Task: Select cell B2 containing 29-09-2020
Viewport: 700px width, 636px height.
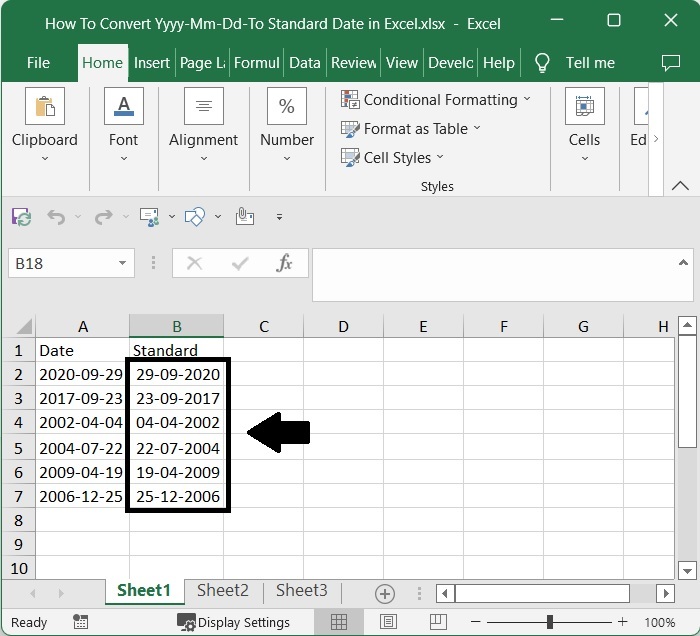Action: point(177,375)
